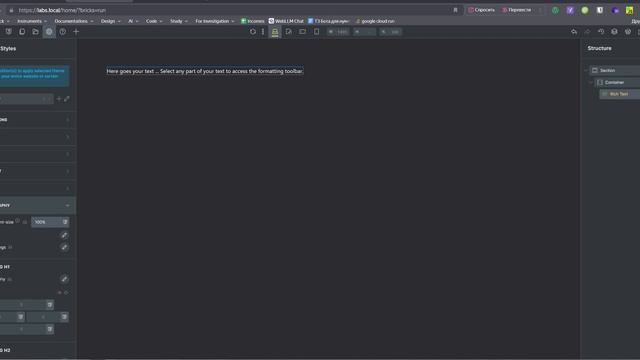Select Section in the Structure panel
The height and width of the screenshot is (360, 640).
pyautogui.click(x=615, y=70)
